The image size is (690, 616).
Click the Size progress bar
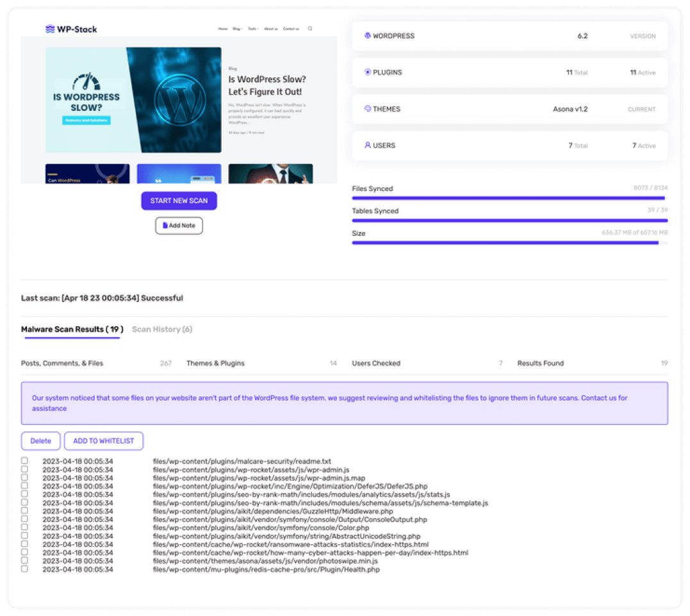pyautogui.click(x=509, y=243)
